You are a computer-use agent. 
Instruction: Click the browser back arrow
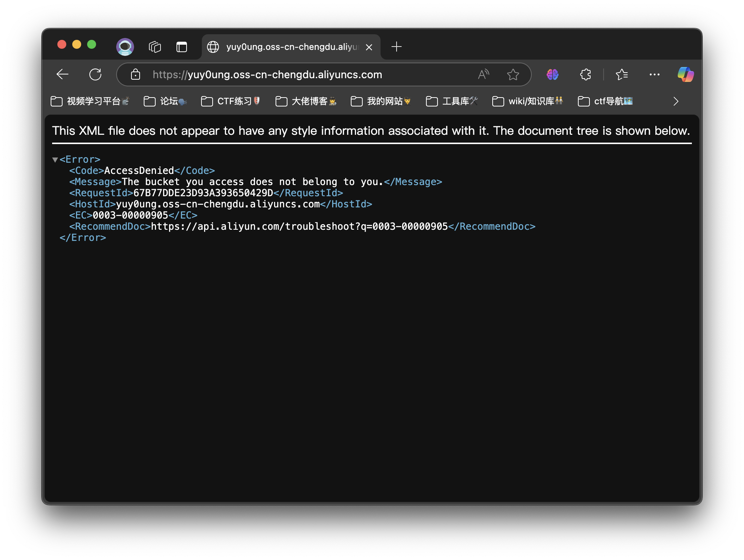[62, 74]
